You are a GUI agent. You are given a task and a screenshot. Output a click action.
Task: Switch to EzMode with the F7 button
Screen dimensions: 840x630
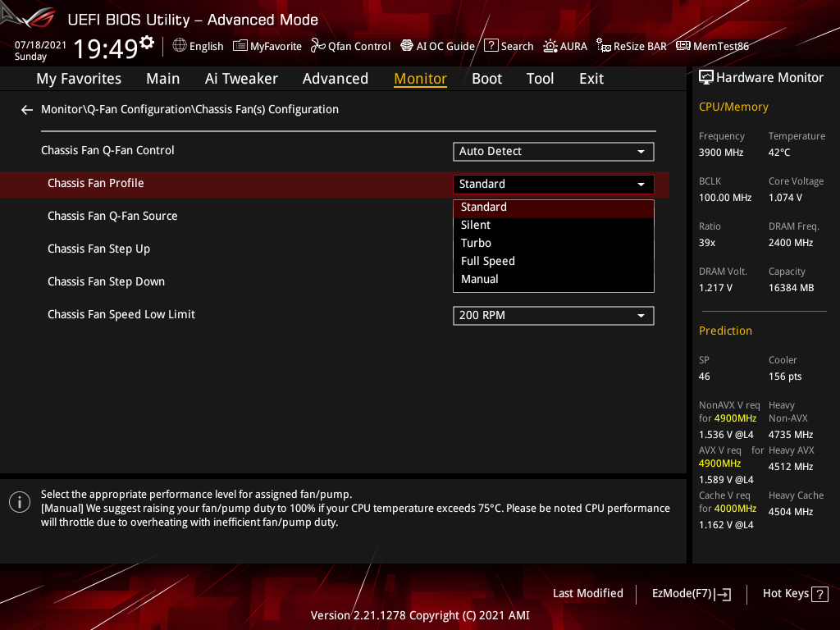pyautogui.click(x=691, y=593)
